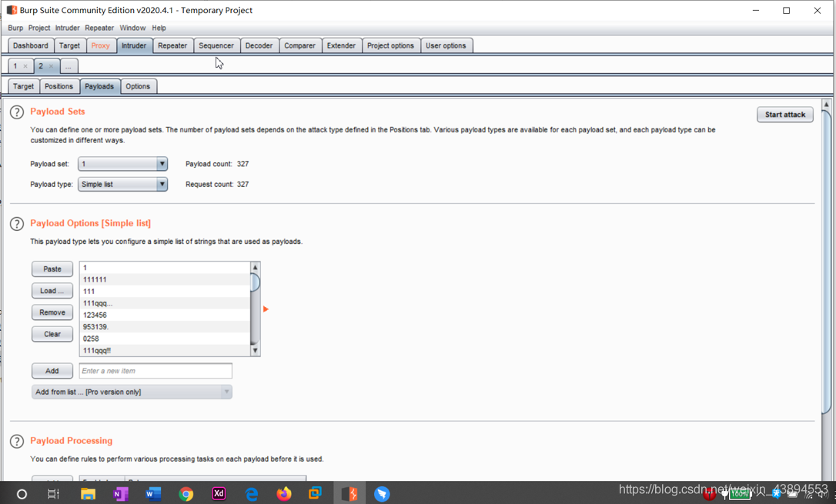Screen dimensions: 836x504
Task: Open help for Payload Options section
Action: pos(17,224)
